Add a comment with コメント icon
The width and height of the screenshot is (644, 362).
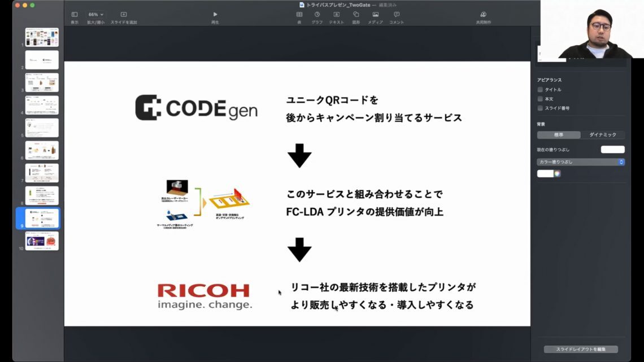click(x=397, y=15)
